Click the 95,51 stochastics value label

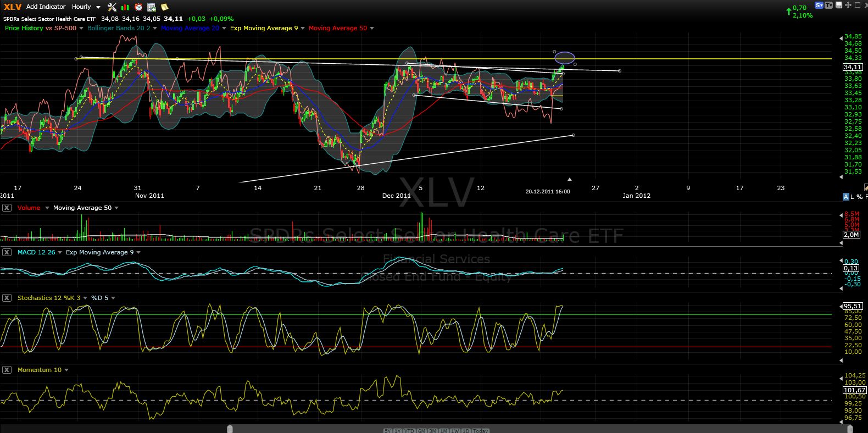853,306
